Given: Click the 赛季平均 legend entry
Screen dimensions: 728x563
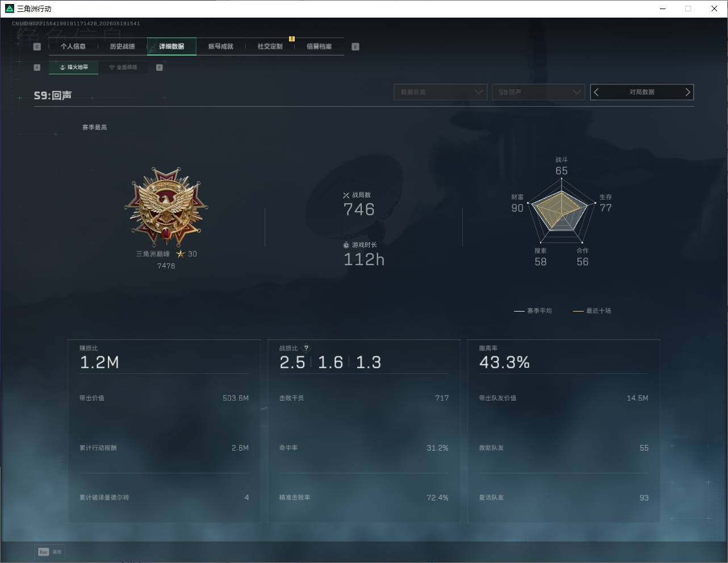Looking at the screenshot, I should [x=533, y=311].
